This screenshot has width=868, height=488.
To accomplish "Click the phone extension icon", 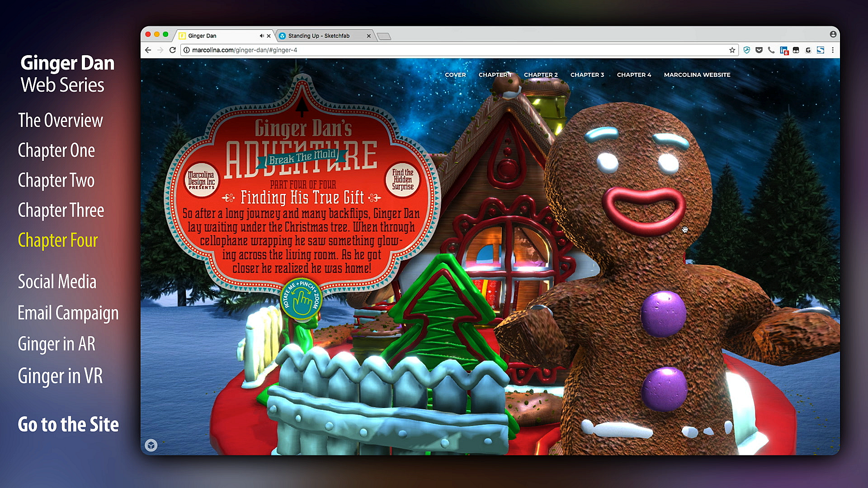I will coord(771,50).
